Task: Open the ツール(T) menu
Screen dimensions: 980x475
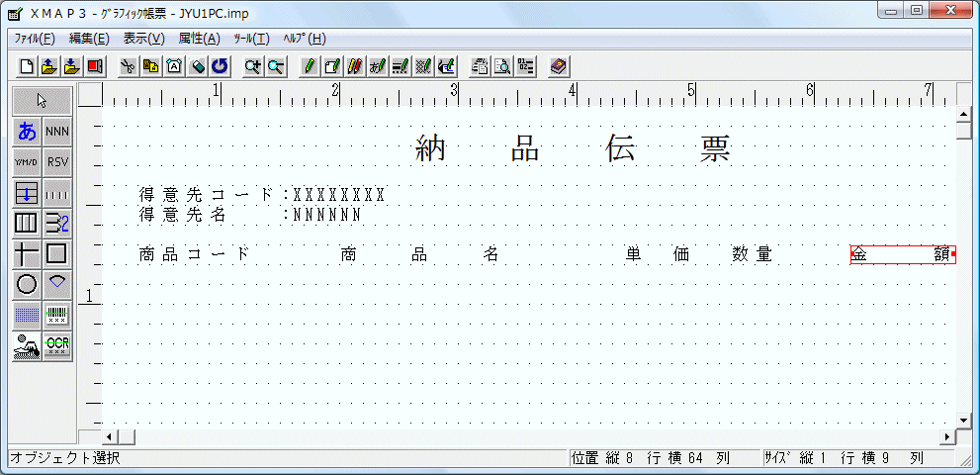Action: 251,39
